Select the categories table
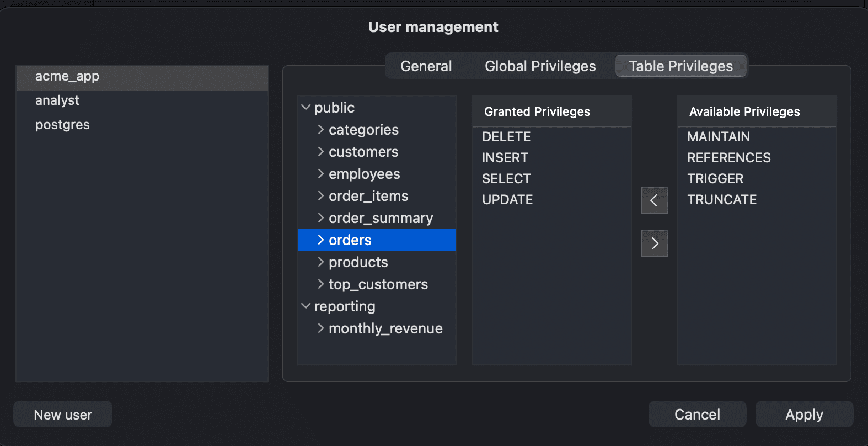This screenshot has height=446, width=868. point(363,130)
